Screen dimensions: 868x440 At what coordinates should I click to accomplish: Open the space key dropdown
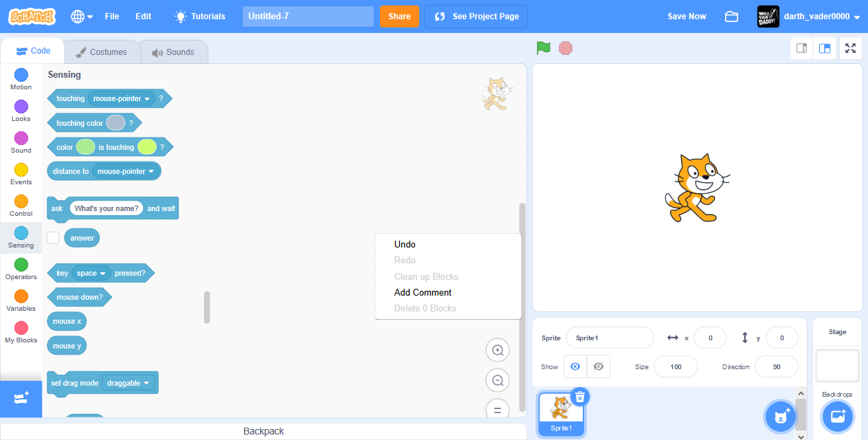pyautogui.click(x=91, y=273)
